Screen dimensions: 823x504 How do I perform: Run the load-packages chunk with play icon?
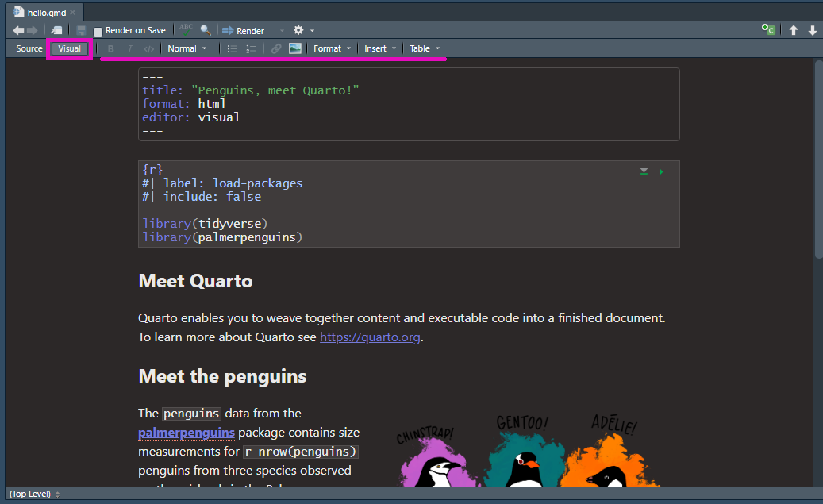tap(661, 171)
